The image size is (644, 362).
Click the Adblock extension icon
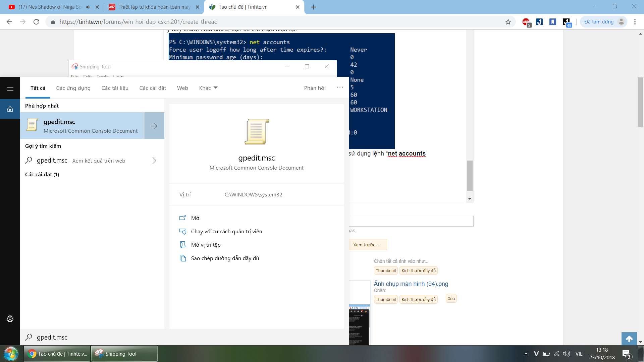pyautogui.click(x=526, y=22)
